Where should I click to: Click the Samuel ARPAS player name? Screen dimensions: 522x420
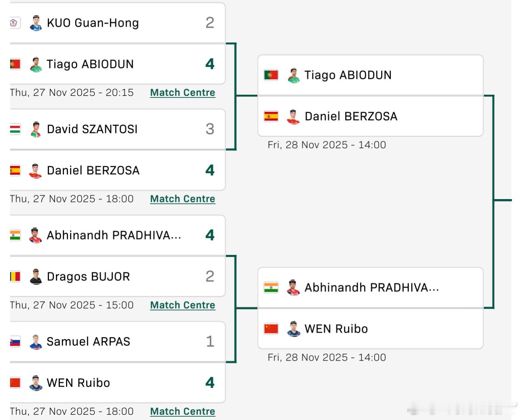pyautogui.click(x=88, y=342)
